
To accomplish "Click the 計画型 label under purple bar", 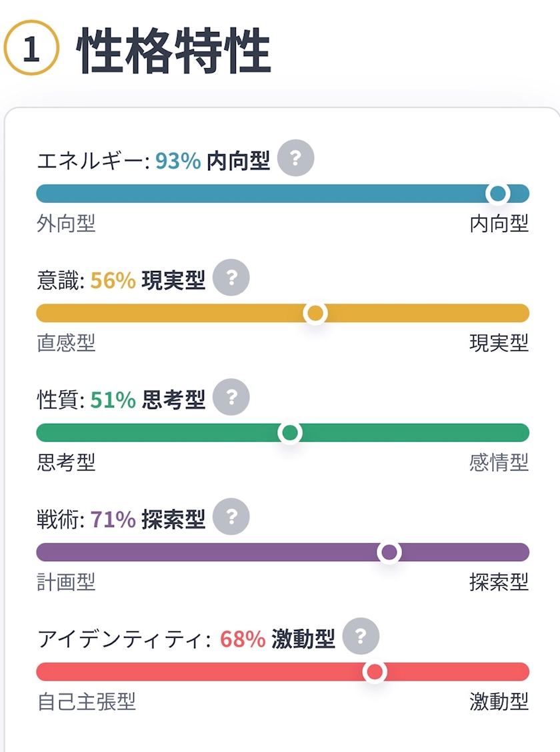I will pyautogui.click(x=66, y=583).
